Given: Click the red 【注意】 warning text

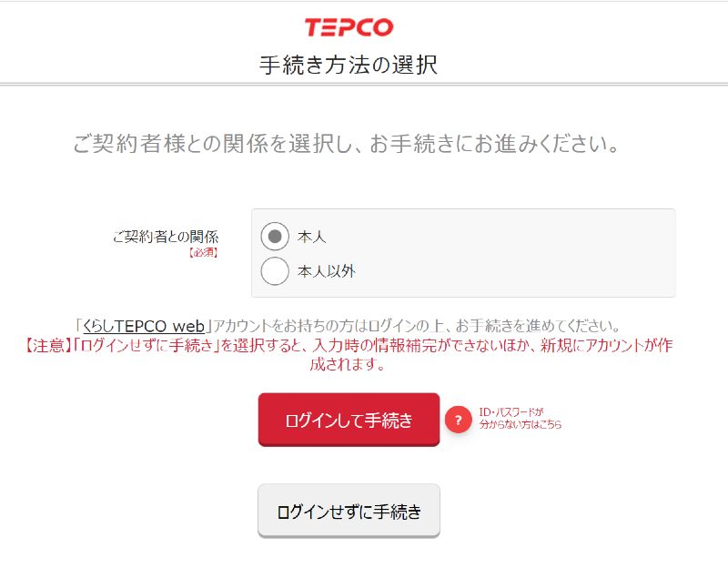Looking at the screenshot, I should tap(45, 346).
